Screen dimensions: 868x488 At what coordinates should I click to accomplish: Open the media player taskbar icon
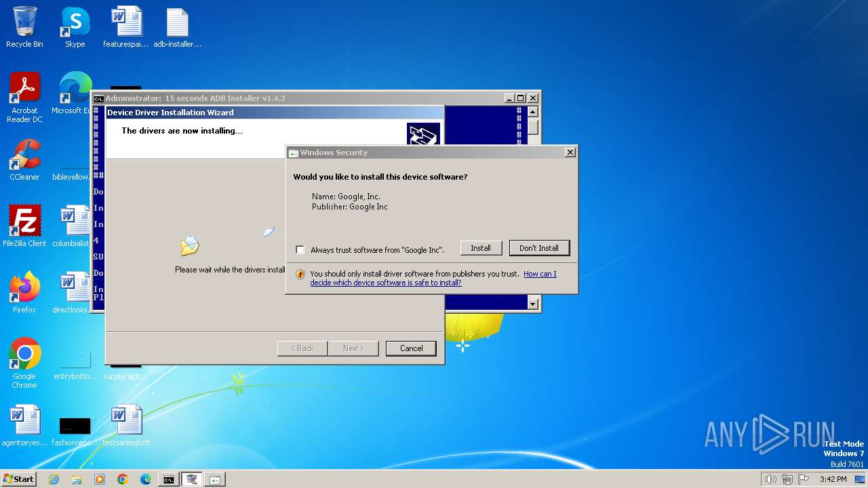point(100,479)
